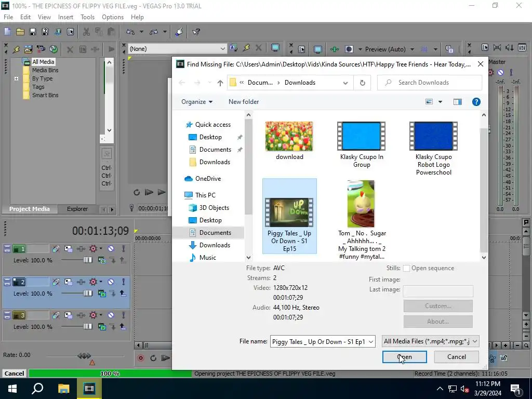The width and height of the screenshot is (532, 399).
Task: Click the Get Media from web globe icon
Action: pyautogui.click(x=54, y=49)
